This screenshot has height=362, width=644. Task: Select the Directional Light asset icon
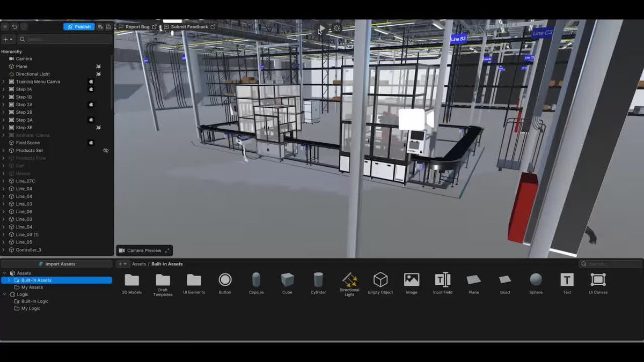point(349,281)
